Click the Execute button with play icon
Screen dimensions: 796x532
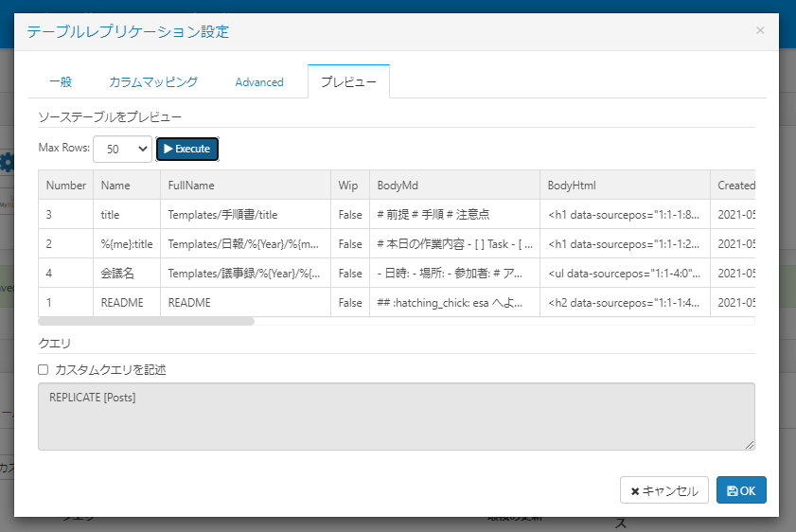[x=187, y=149]
